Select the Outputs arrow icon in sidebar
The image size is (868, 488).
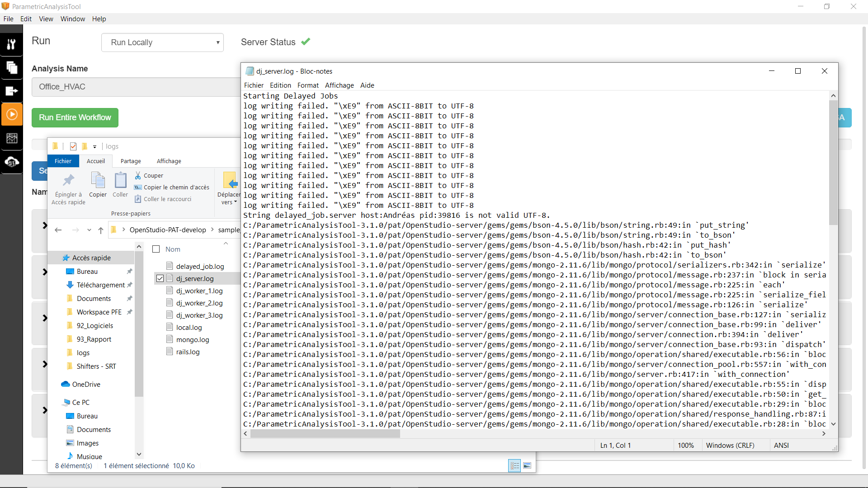(x=12, y=91)
